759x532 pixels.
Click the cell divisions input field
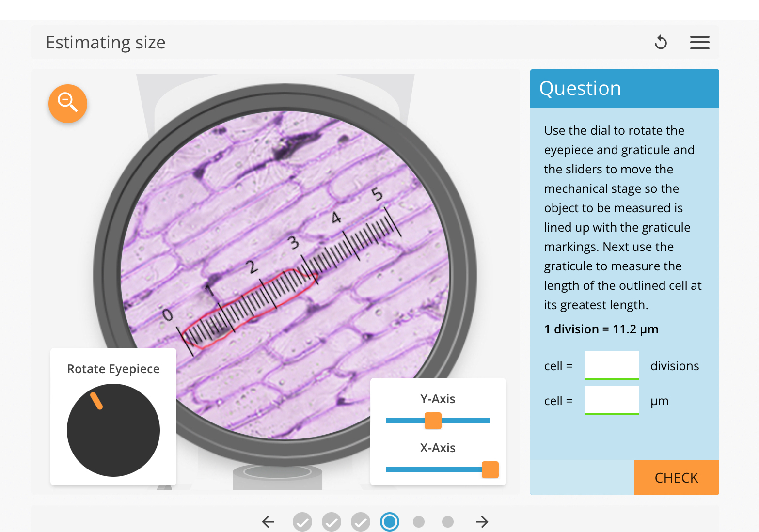pos(611,364)
